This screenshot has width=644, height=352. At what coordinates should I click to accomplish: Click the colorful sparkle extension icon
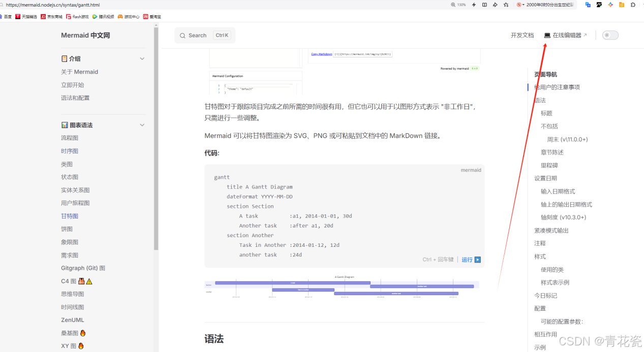(x=610, y=5)
